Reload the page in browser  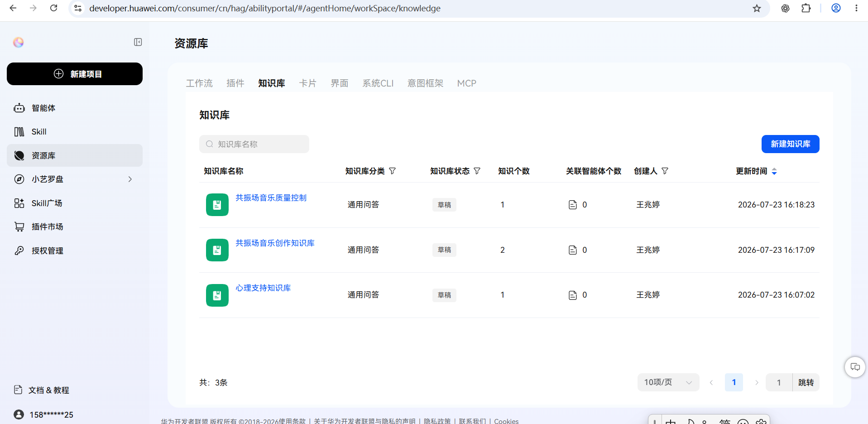click(x=53, y=8)
